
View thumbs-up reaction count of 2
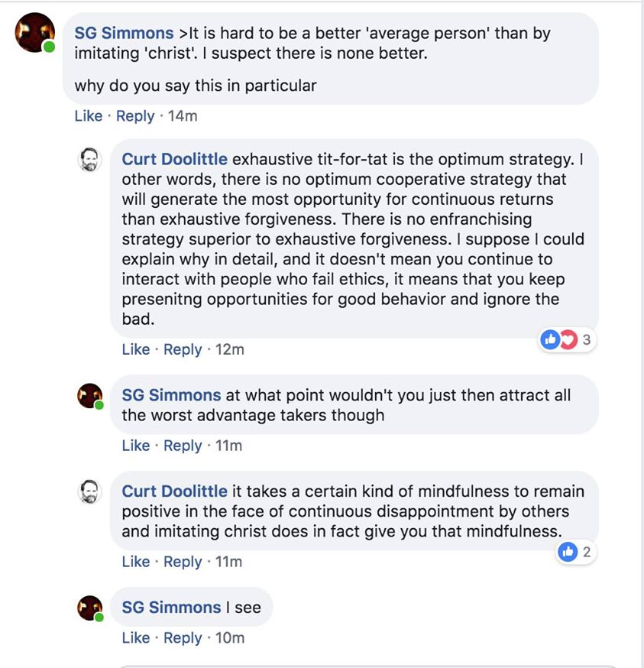[x=575, y=552]
